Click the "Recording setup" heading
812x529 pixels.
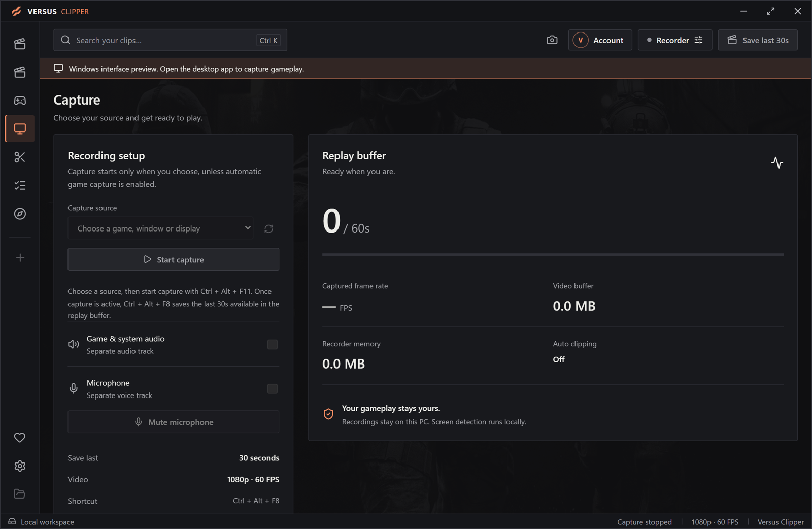coord(106,156)
